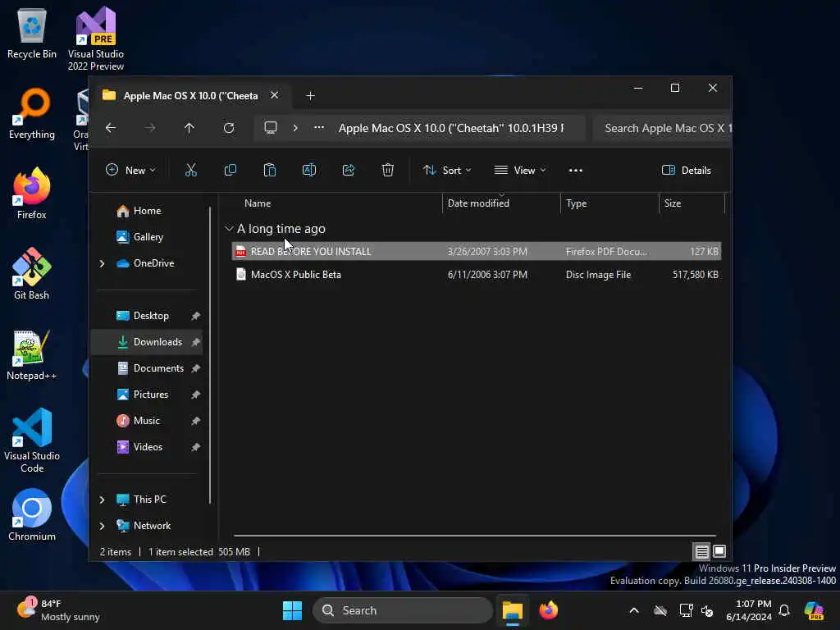840x630 pixels.
Task: Open File Explorer in the taskbar
Action: click(x=512, y=610)
